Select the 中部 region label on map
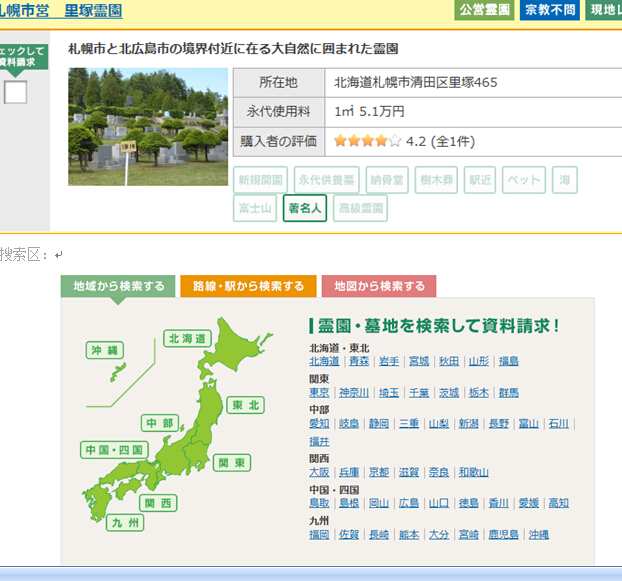Image resolution: width=622 pixels, height=581 pixels. click(x=158, y=423)
